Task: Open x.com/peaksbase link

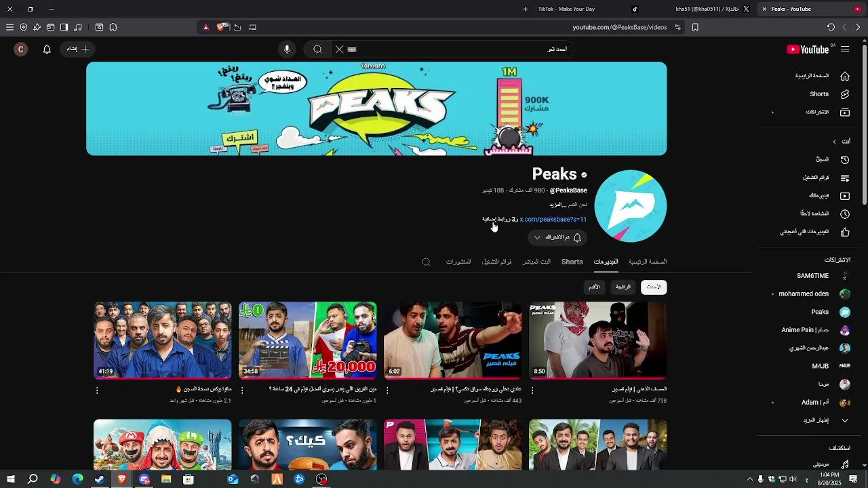Action: pos(553,220)
